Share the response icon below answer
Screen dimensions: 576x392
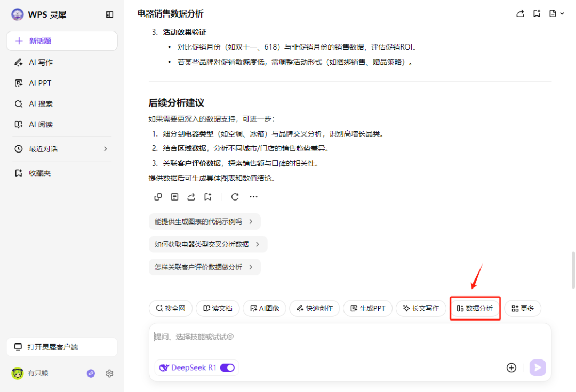(191, 197)
